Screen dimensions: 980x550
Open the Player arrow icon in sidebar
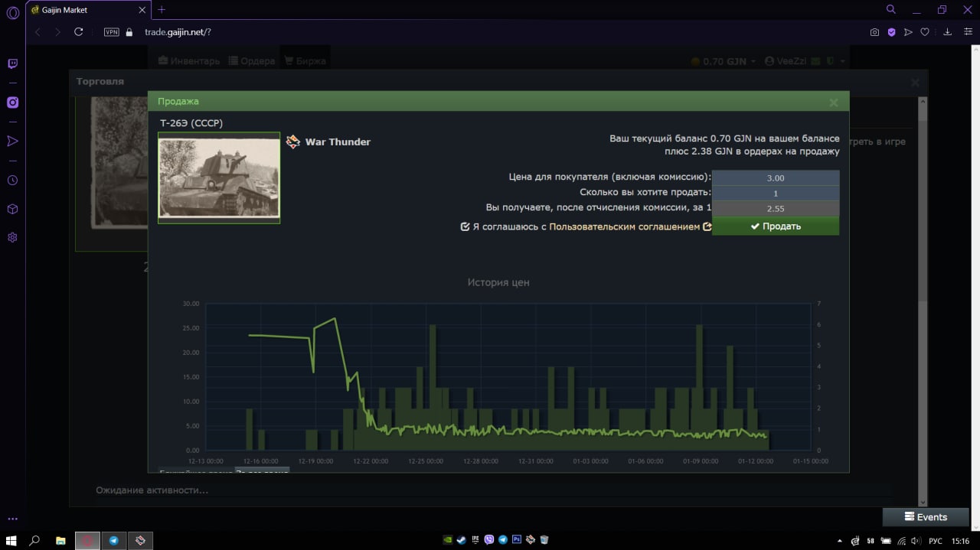tap(12, 141)
